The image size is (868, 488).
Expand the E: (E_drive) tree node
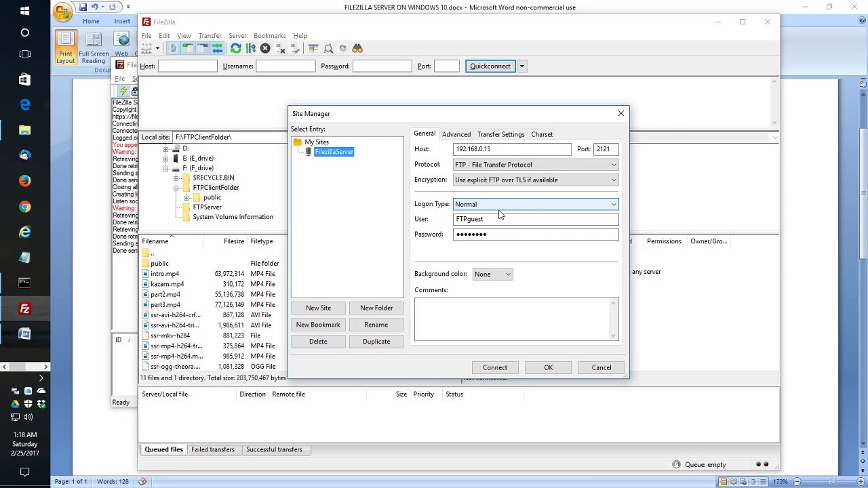click(166, 158)
